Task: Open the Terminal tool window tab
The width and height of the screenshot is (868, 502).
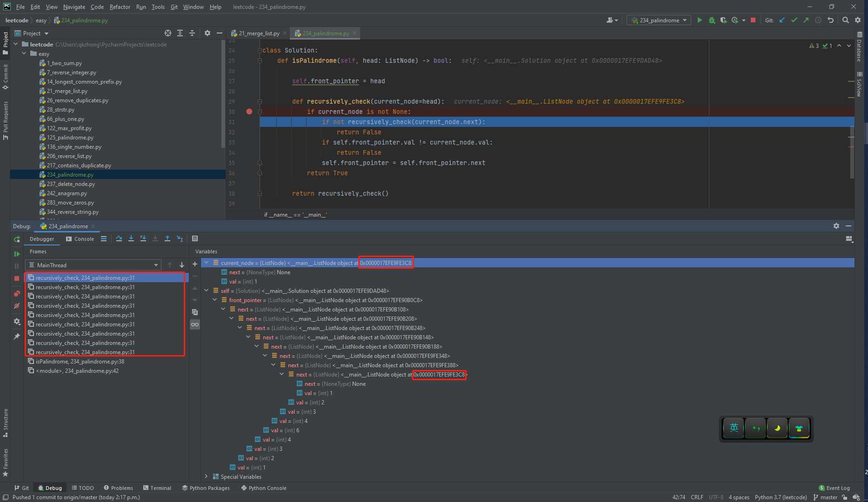Action: 157,488
